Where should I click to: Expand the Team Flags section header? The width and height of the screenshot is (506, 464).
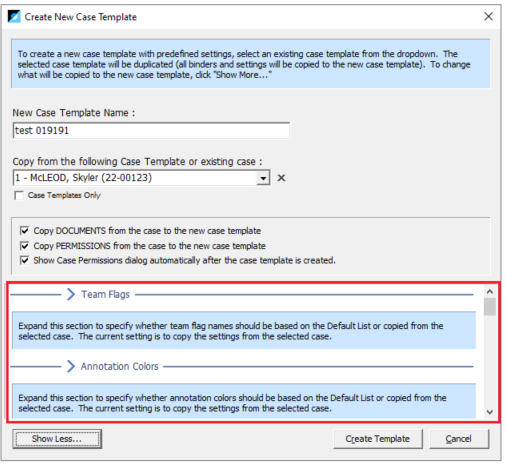coord(106,294)
